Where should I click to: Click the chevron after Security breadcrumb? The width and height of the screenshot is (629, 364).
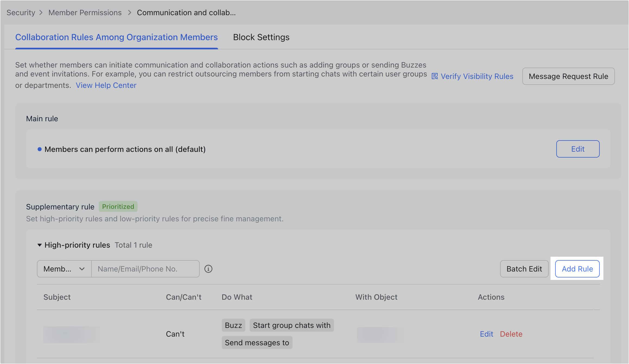click(41, 12)
